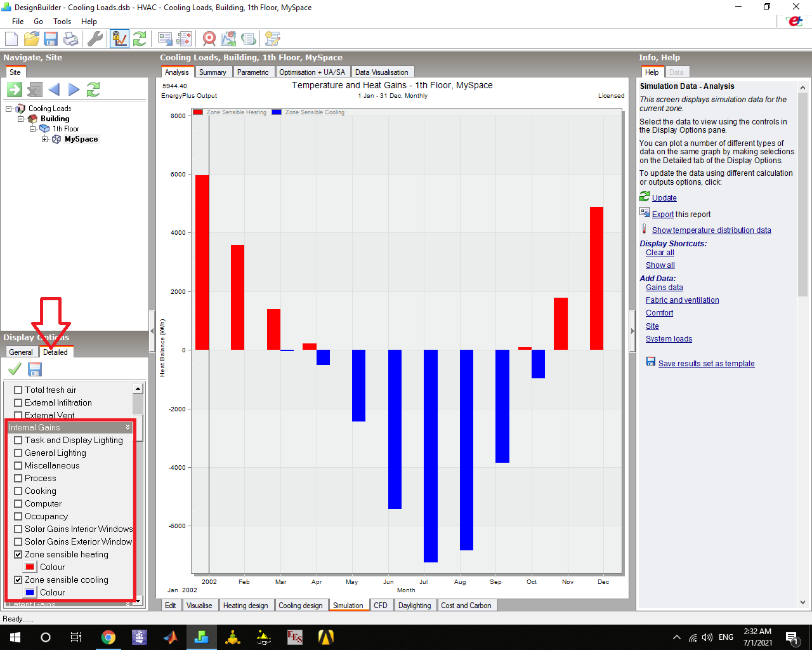Screen dimensions: 812x650
Task: Open program options with the wrench icon
Action: pos(95,39)
